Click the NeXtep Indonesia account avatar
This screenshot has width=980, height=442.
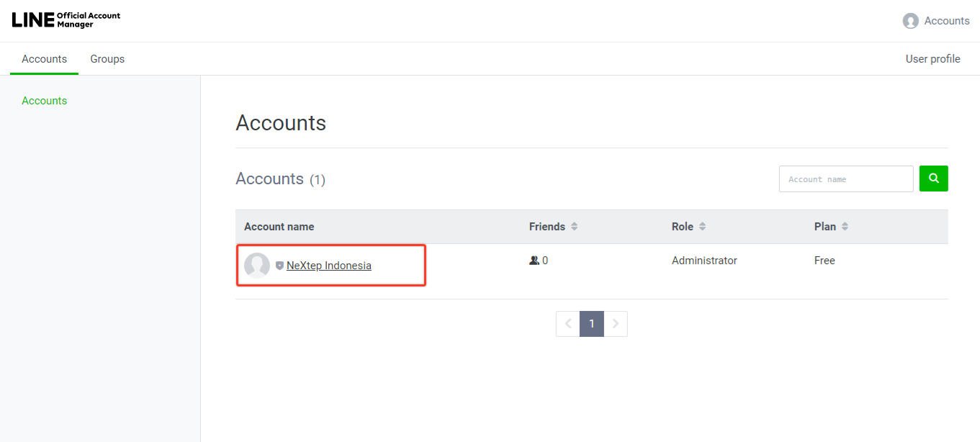257,266
